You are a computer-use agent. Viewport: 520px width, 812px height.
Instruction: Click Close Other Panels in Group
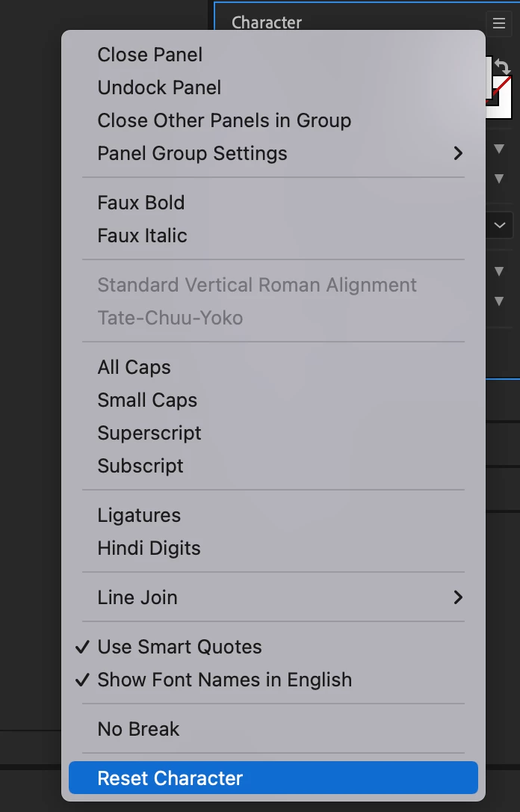224,120
